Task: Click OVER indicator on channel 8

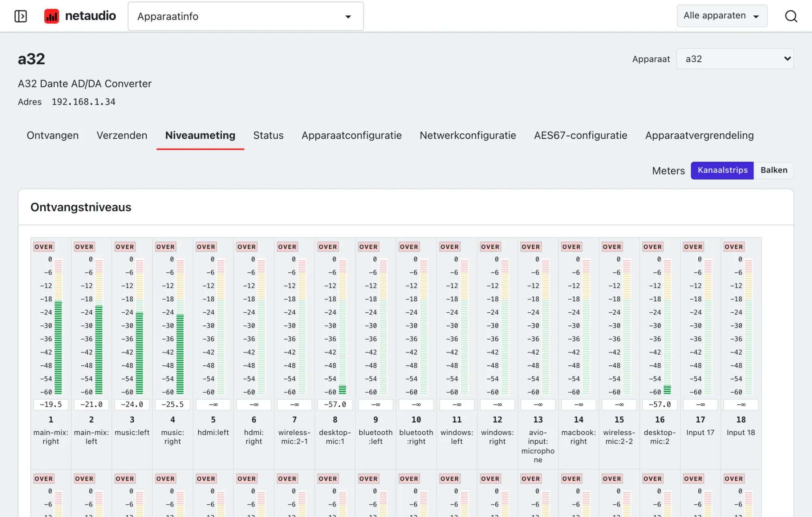Action: pyautogui.click(x=328, y=247)
